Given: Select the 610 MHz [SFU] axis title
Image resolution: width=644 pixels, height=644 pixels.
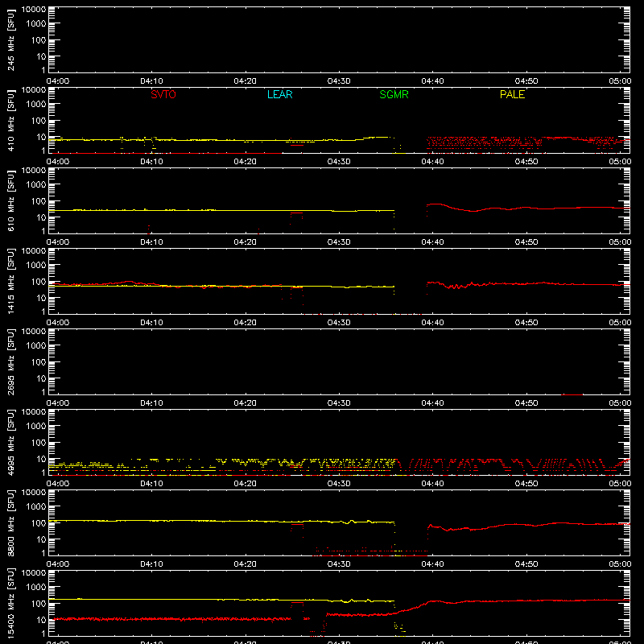Looking at the screenshot, I should (10, 200).
